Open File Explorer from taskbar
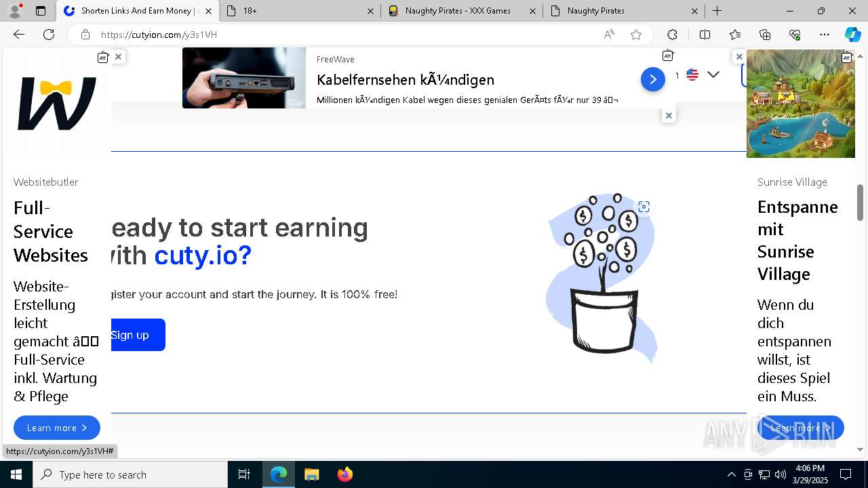 (x=311, y=474)
